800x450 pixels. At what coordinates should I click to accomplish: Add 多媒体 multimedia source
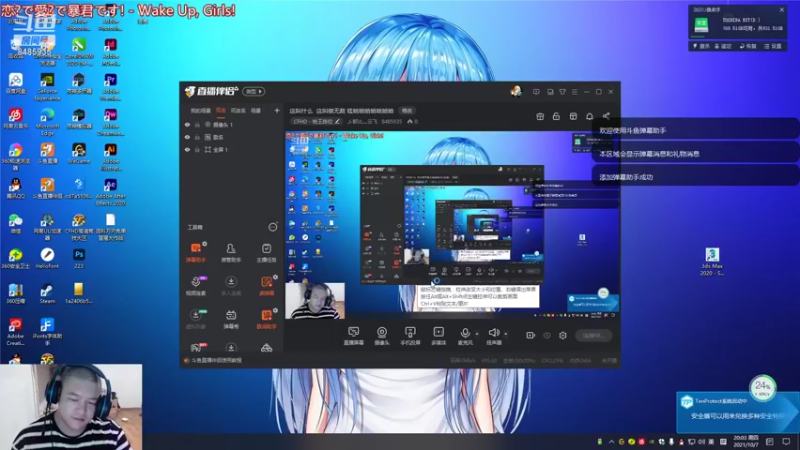click(x=438, y=336)
